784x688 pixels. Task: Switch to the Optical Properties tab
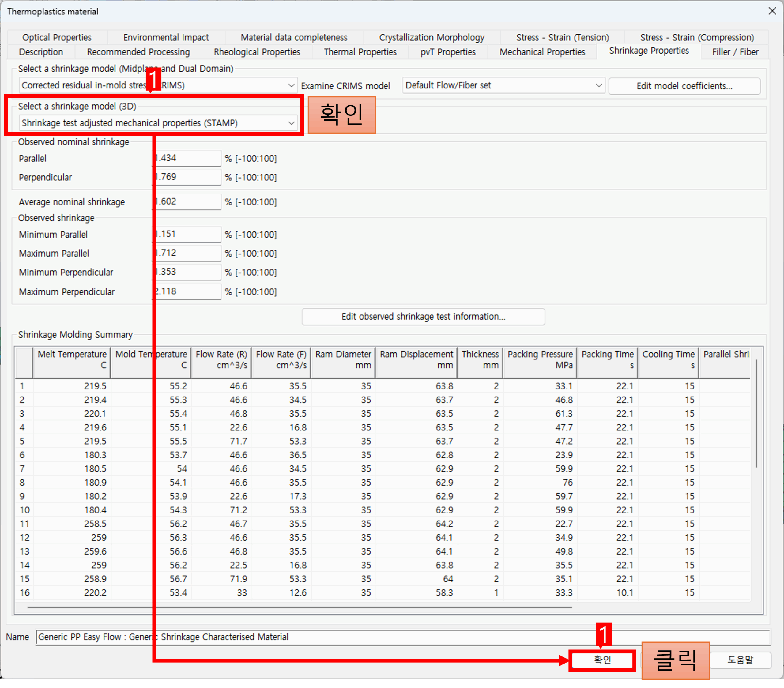(57, 37)
